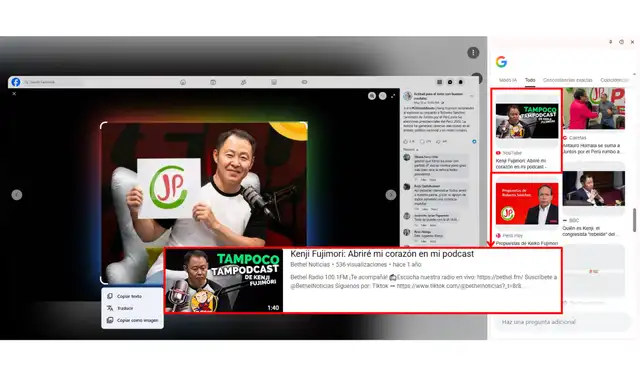Viewport: 640px width, 376px height.
Task: Go to previous photo arrow
Action: 17,195
